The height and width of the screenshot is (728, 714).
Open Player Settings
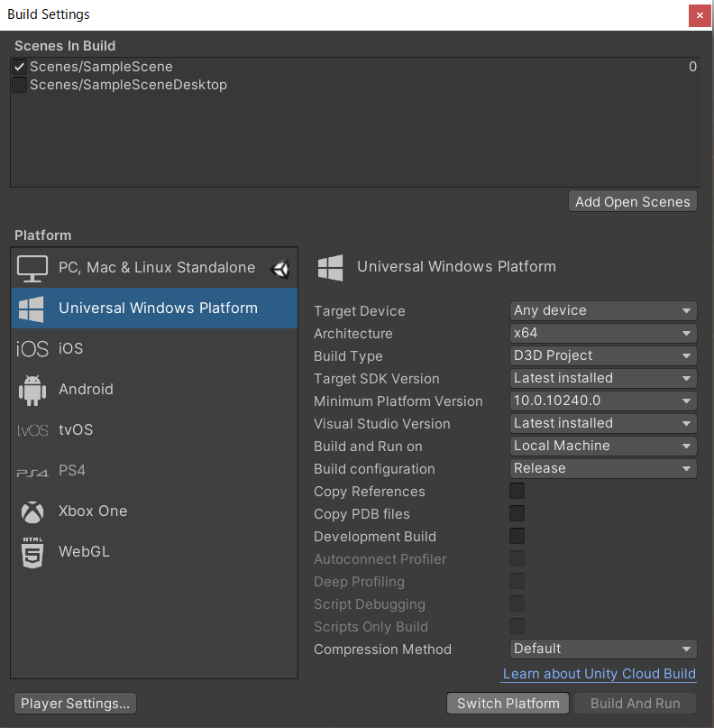pos(75,704)
